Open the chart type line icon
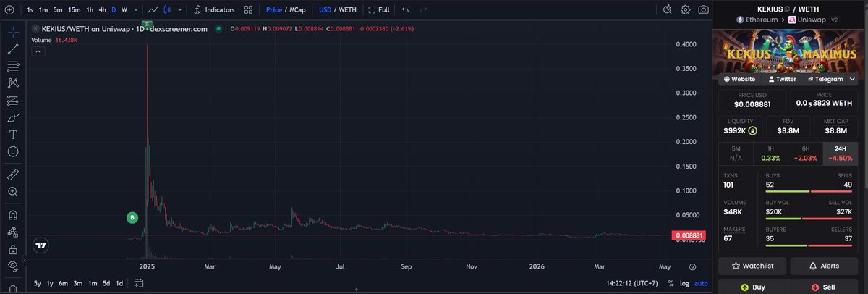Image resolution: width=868 pixels, height=294 pixels. pyautogui.click(x=153, y=10)
